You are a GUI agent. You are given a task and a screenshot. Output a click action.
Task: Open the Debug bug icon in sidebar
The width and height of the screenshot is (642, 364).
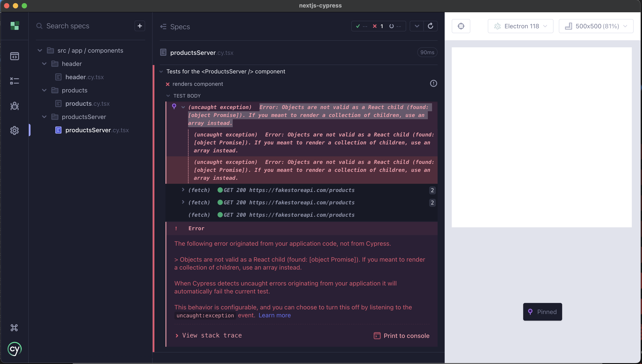tap(15, 106)
